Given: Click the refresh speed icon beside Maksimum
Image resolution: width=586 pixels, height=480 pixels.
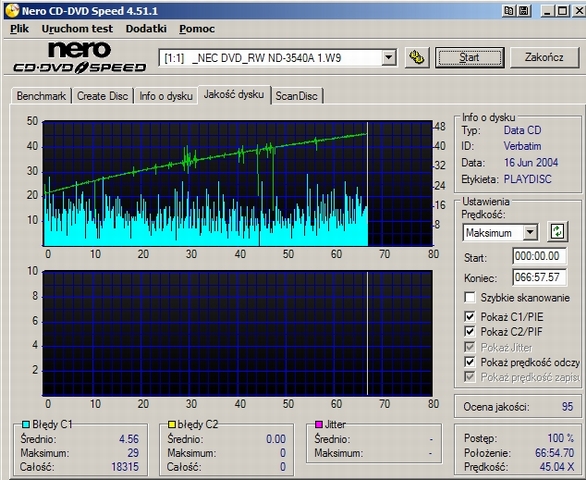Looking at the screenshot, I should [557, 231].
